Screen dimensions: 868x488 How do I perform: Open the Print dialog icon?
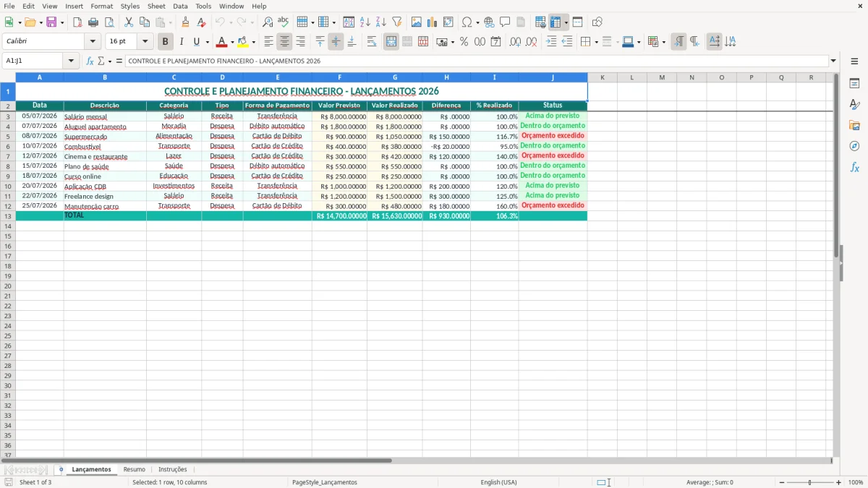click(x=93, y=22)
